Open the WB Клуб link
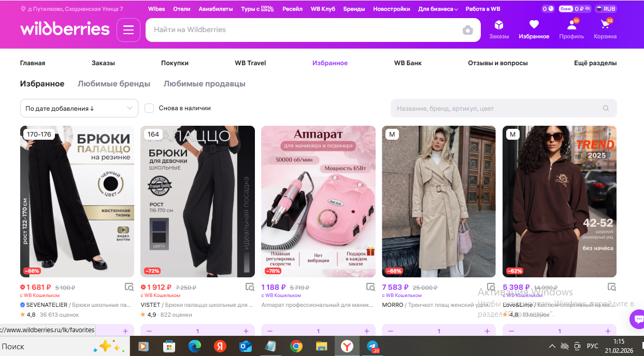 point(323,9)
